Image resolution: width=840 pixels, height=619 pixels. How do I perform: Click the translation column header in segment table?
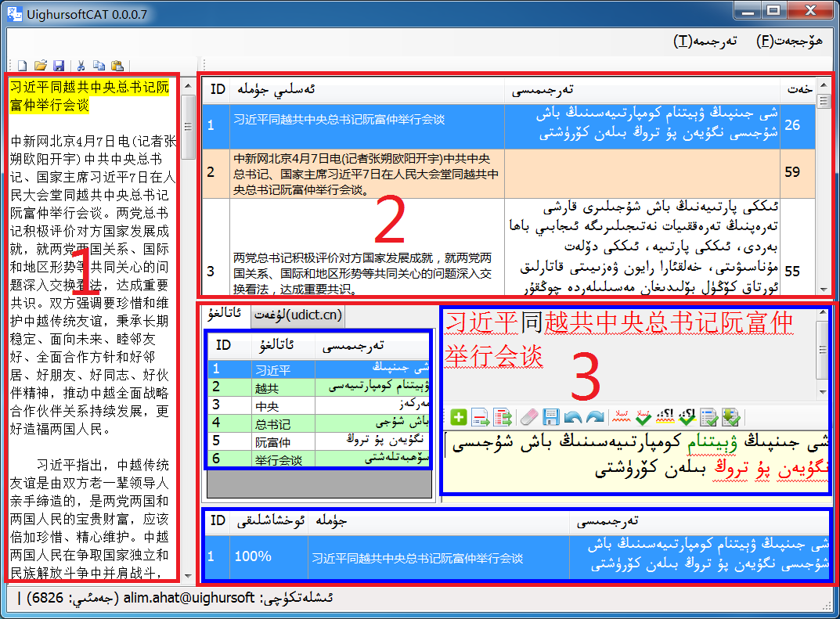[642, 89]
